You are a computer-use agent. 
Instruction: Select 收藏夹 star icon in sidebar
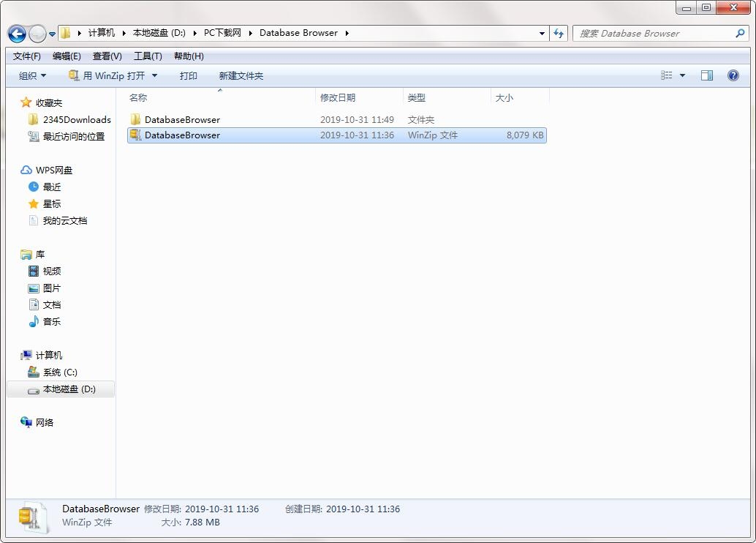pos(26,102)
